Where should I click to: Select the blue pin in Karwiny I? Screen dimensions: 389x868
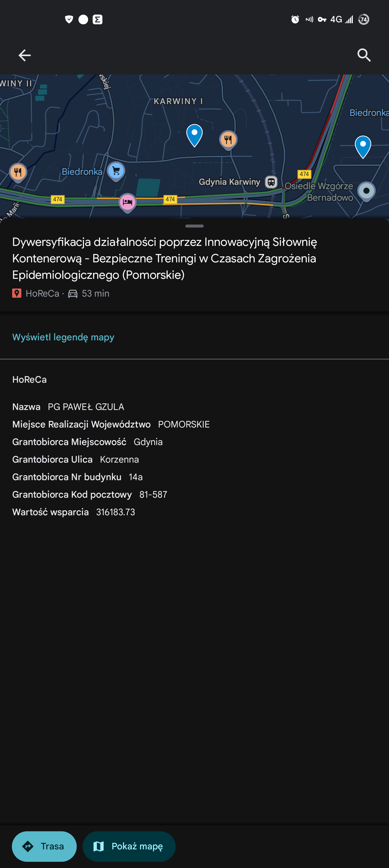pos(194,134)
